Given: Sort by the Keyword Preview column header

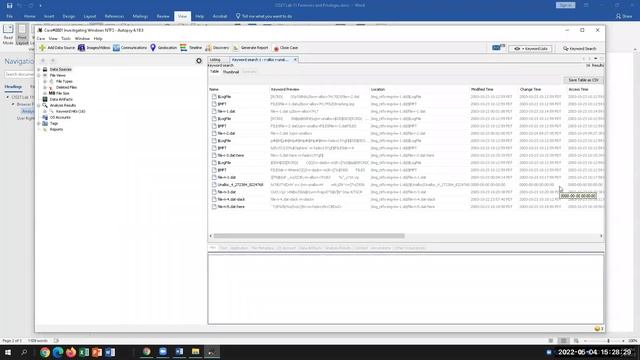Looking at the screenshot, I should pos(319,89).
